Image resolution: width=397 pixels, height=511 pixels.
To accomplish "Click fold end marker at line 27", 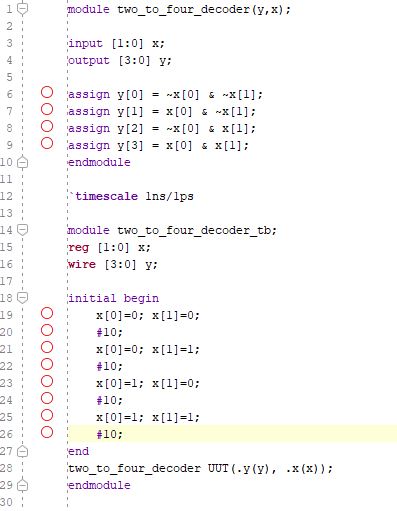I will [x=22, y=451].
